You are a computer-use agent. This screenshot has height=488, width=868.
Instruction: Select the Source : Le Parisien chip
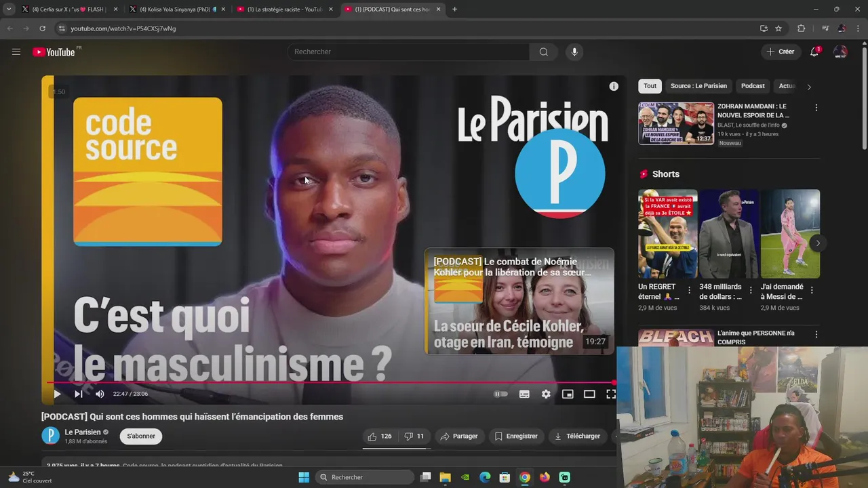tap(698, 86)
